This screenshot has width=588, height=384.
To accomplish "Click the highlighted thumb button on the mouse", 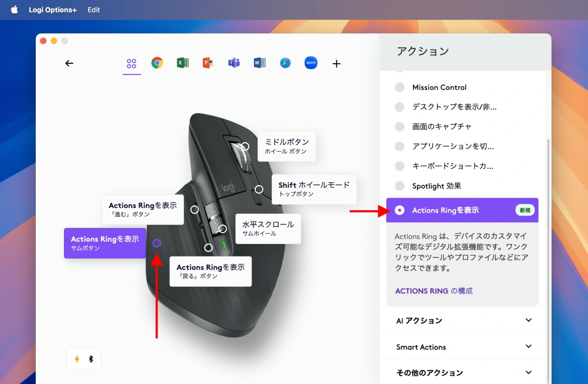I will click(157, 244).
